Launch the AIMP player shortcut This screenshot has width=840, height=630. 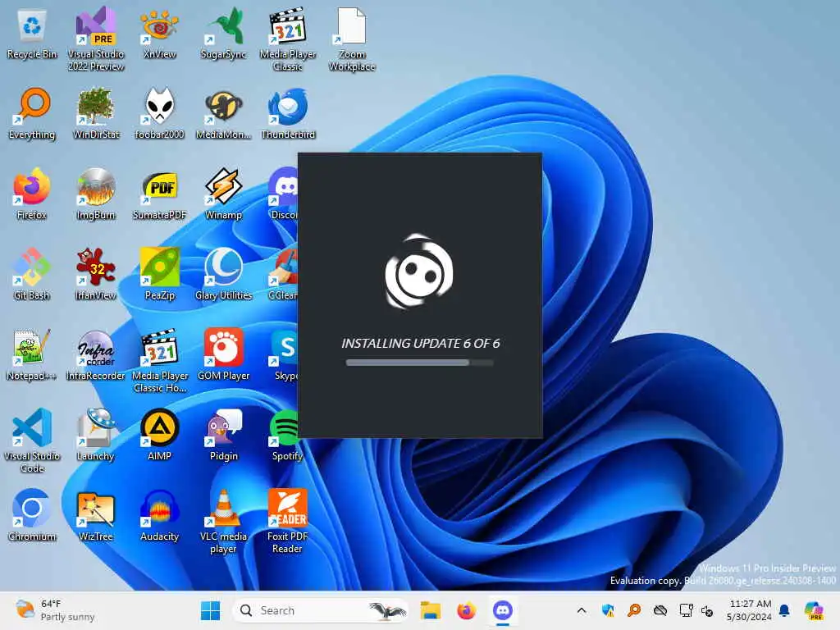pos(159,435)
